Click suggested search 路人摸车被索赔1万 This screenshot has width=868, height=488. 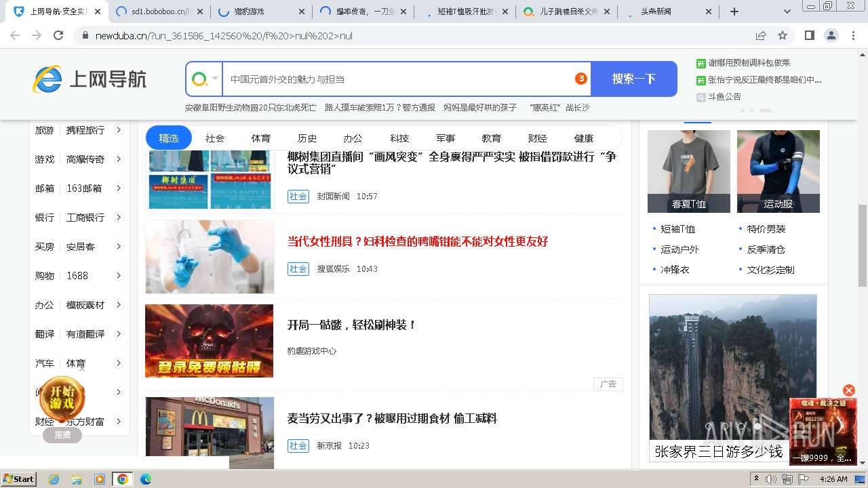[380, 108]
